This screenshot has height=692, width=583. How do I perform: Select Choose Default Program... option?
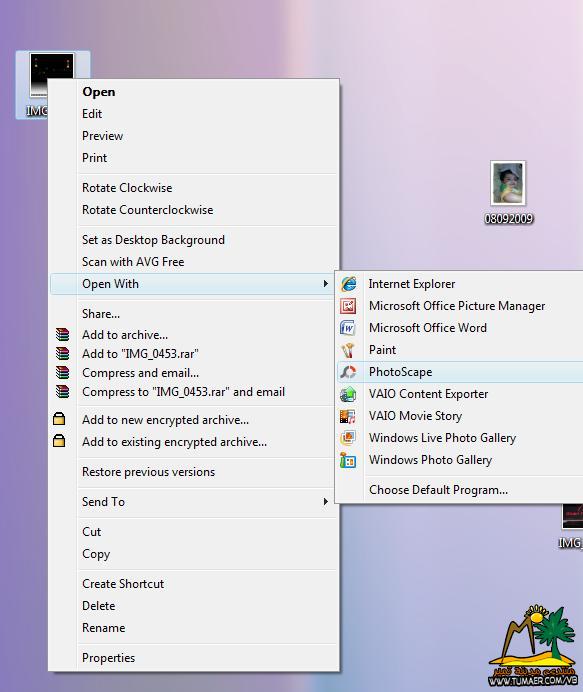438,490
